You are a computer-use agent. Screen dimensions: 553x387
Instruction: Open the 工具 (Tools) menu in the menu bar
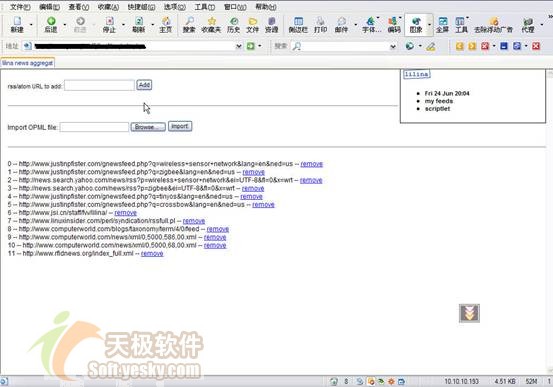[205, 7]
